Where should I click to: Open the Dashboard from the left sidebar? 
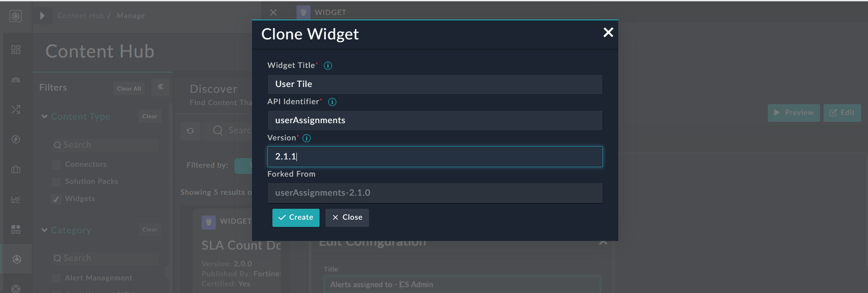point(15,50)
